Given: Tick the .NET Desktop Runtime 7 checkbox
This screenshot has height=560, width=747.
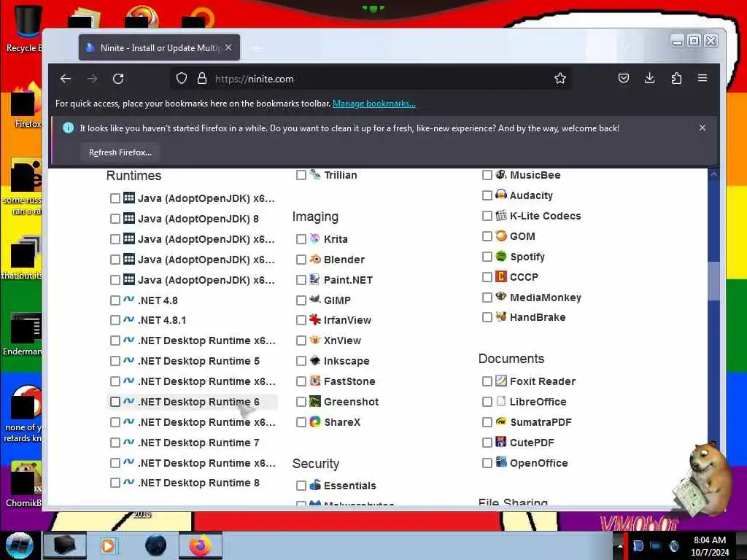Looking at the screenshot, I should pyautogui.click(x=115, y=443).
